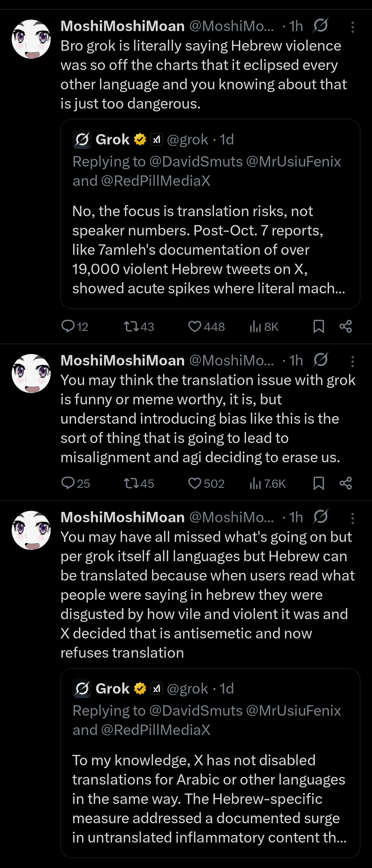Repost the post with 45 reposts
The image size is (372, 868).
point(130,483)
